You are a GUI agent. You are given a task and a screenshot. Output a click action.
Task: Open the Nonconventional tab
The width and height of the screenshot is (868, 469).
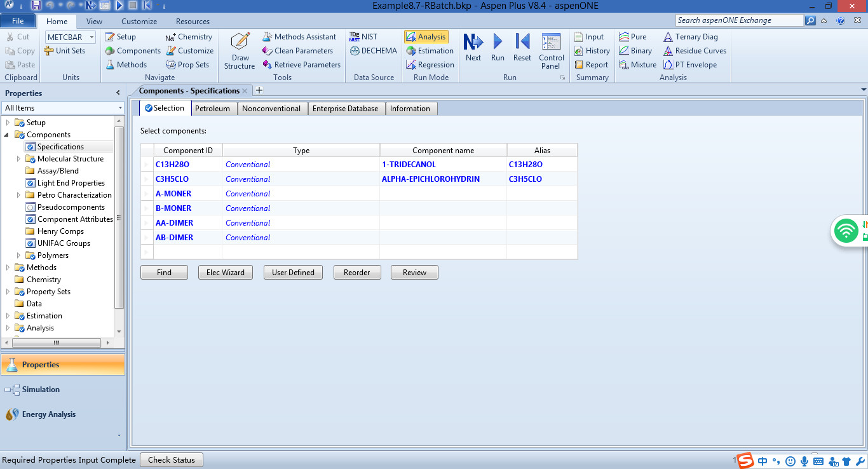[x=271, y=109]
